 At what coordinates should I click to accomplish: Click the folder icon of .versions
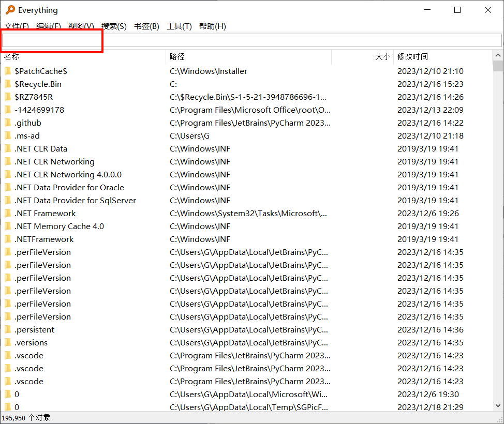point(8,343)
